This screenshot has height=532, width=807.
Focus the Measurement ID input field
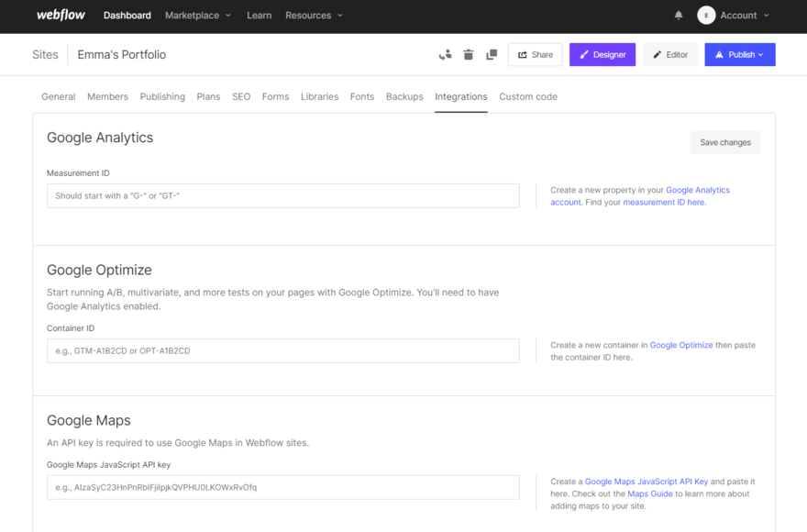pyautogui.click(x=283, y=195)
